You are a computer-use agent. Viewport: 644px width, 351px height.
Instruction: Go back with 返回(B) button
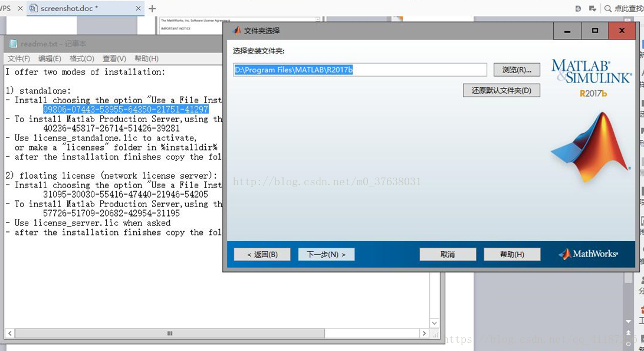click(262, 254)
